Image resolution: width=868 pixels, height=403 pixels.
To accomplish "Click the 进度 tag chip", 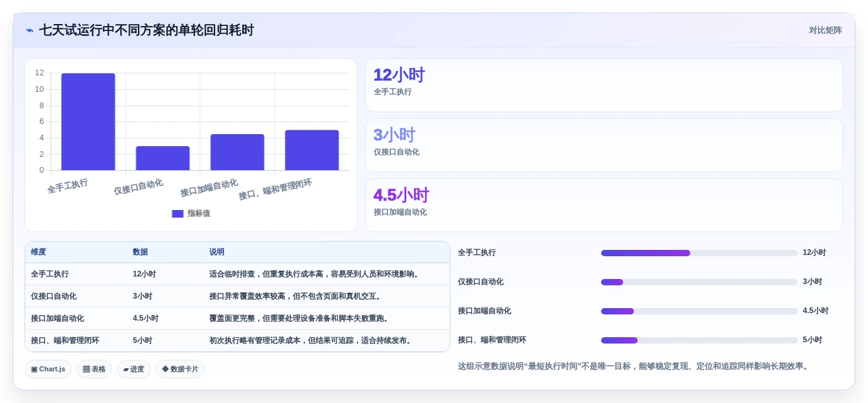I will coord(133,369).
